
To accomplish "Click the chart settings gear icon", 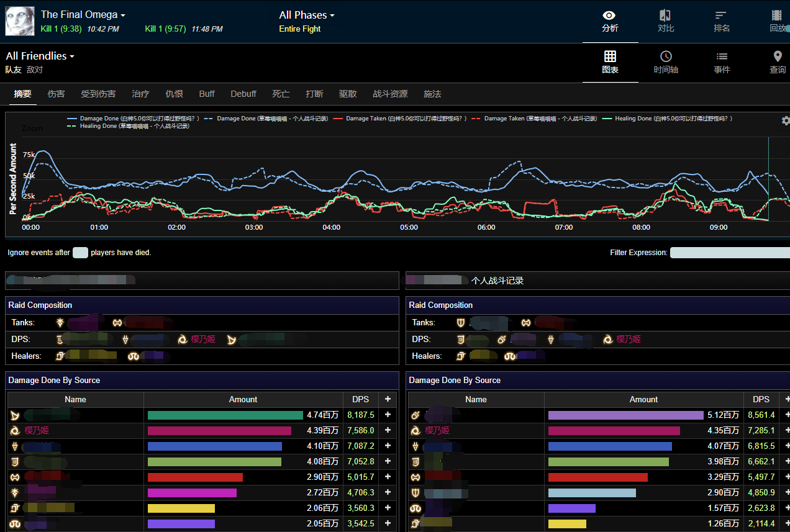I will click(786, 120).
